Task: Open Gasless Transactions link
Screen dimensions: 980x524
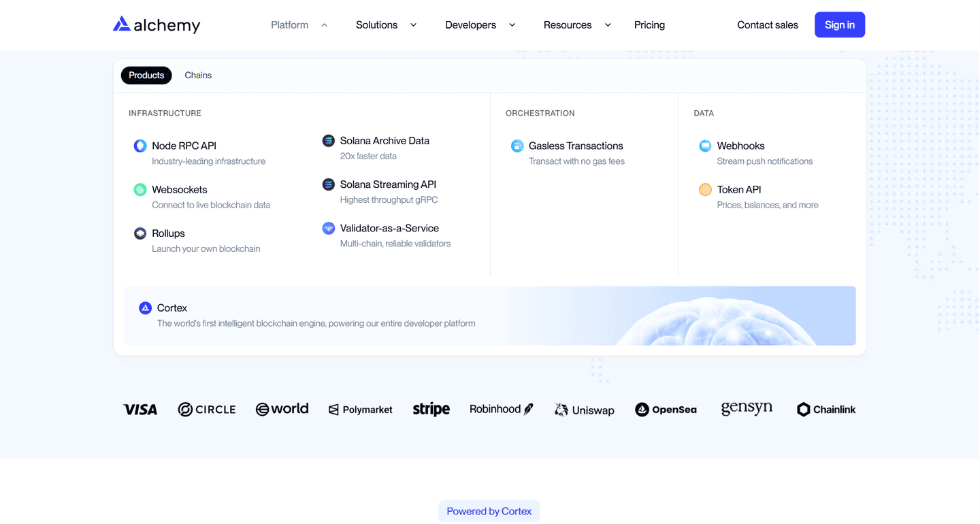Action: click(x=576, y=146)
